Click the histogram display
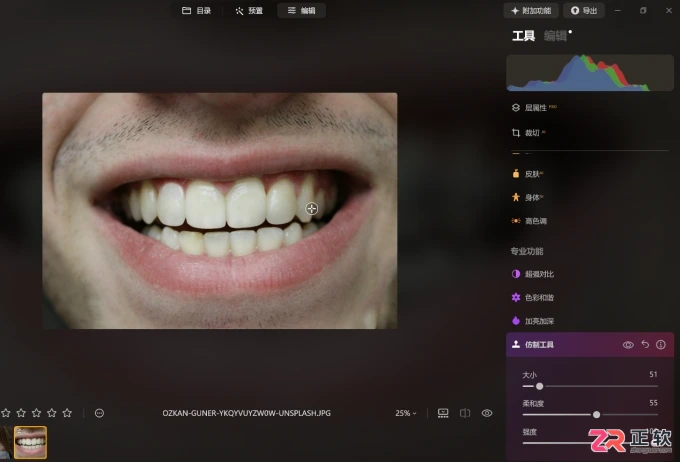This screenshot has width=680, height=462. coord(590,73)
